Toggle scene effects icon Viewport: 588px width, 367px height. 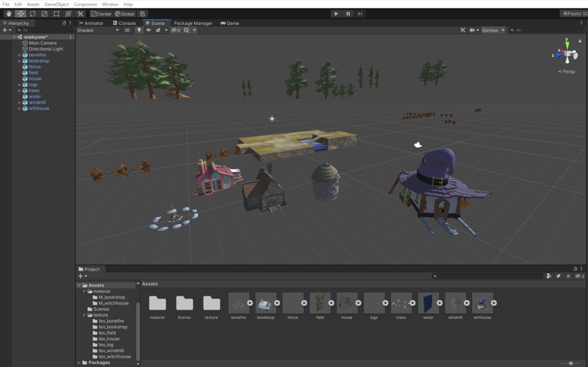tap(158, 30)
